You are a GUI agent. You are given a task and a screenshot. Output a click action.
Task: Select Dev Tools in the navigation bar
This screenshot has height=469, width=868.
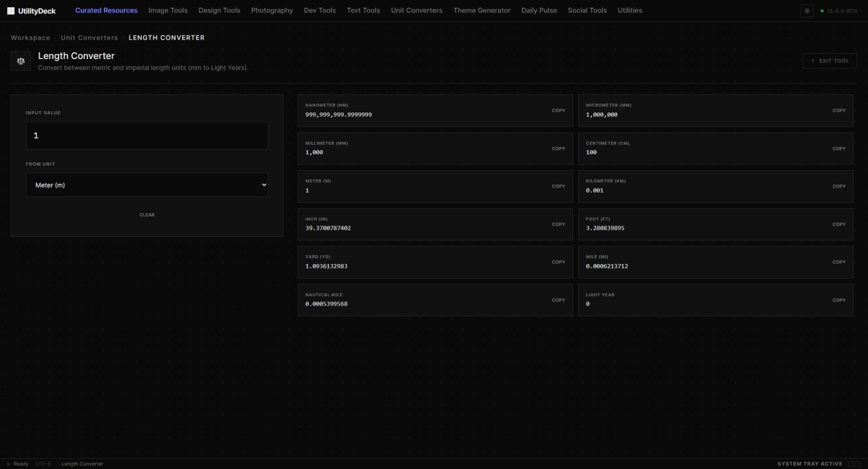pyautogui.click(x=319, y=10)
